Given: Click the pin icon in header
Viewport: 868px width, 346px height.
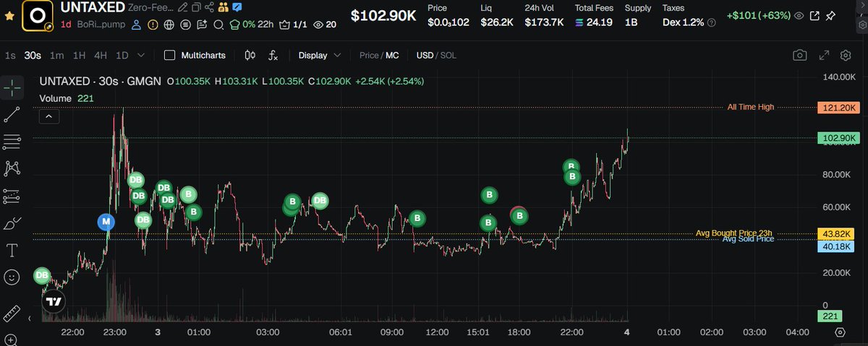Looking at the screenshot, I should pos(832,15).
